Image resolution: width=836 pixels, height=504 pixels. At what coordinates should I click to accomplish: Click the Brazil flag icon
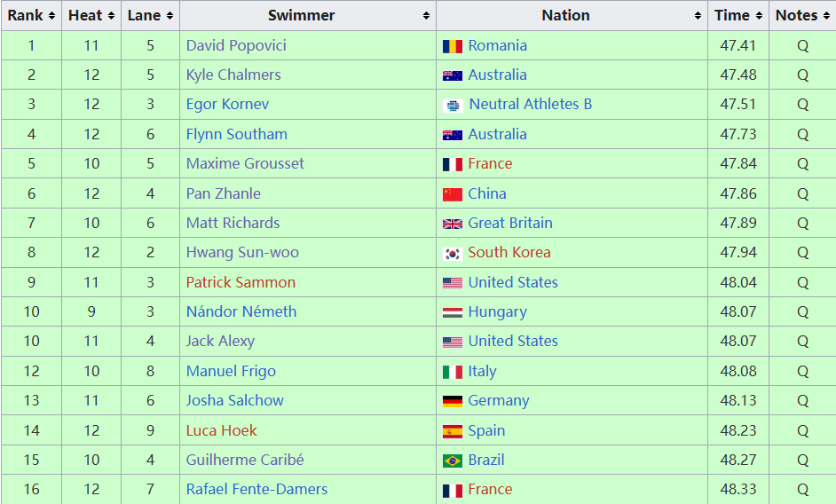tap(452, 461)
